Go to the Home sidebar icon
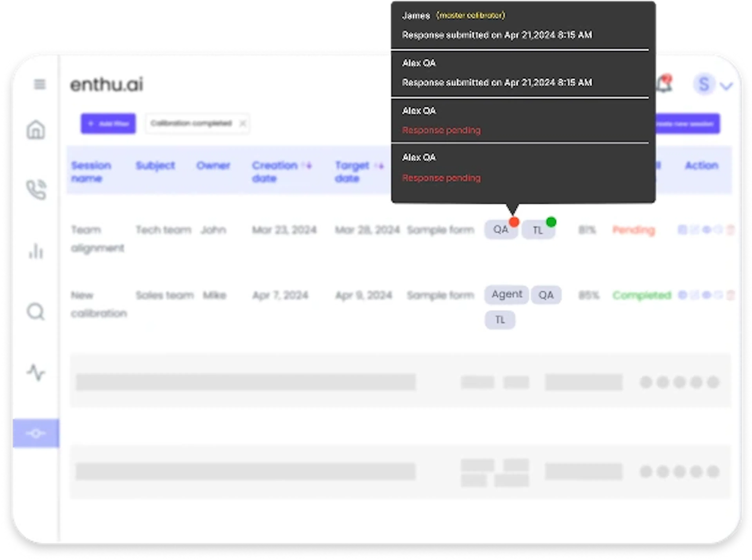Screen dimensions: 752x560 tap(36, 130)
